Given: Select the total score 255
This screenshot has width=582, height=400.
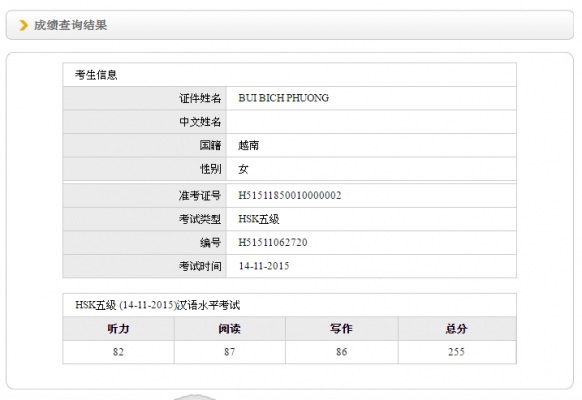Looking at the screenshot, I should click(x=456, y=352).
